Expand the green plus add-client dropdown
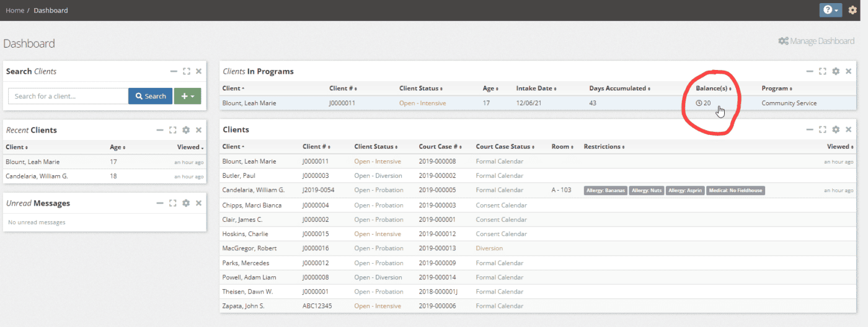Image resolution: width=868 pixels, height=327 pixels. 187,96
